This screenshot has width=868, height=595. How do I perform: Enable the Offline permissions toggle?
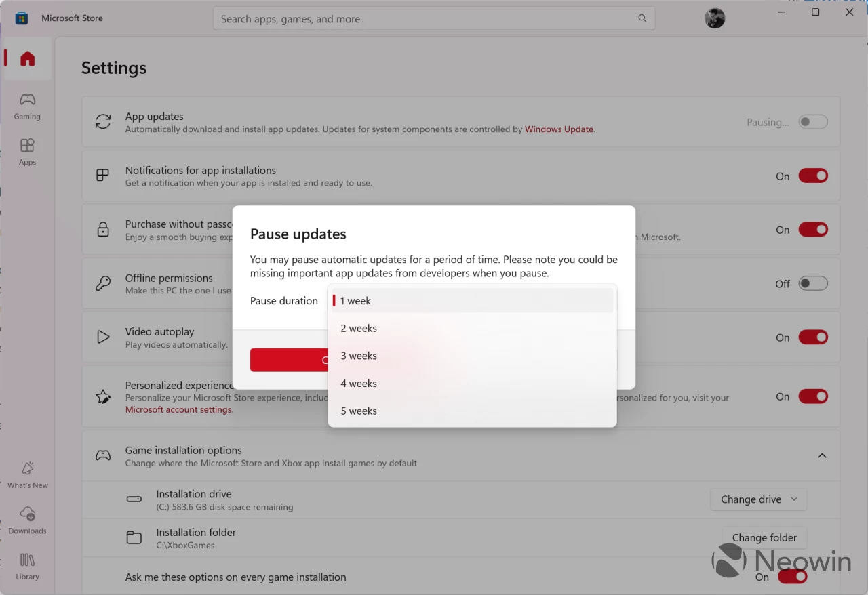coord(813,283)
